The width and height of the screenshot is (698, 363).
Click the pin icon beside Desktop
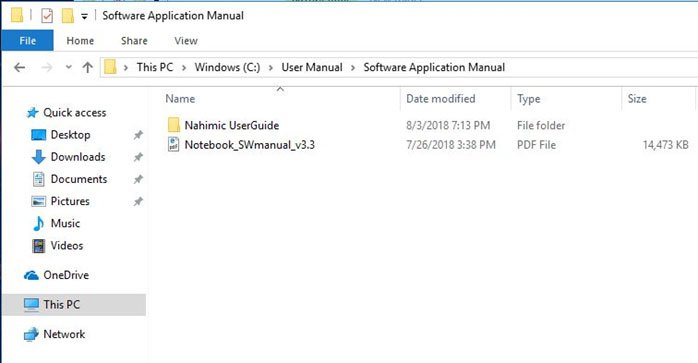[138, 135]
